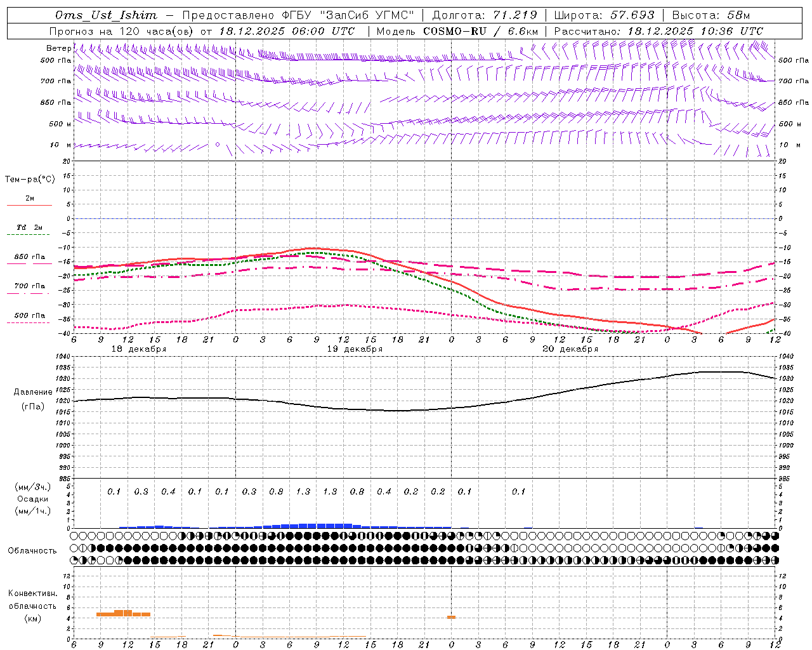Select the Осадки precipitation label

click(x=32, y=499)
